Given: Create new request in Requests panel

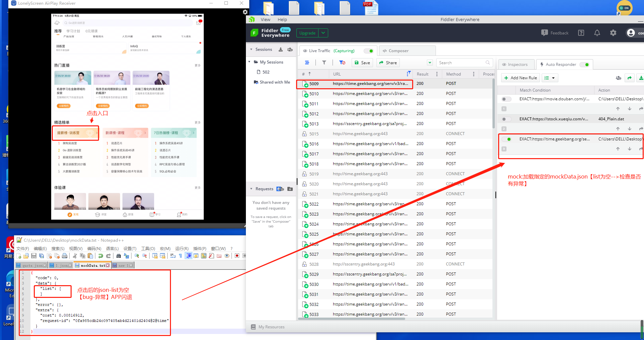Looking at the screenshot, I should [280, 189].
